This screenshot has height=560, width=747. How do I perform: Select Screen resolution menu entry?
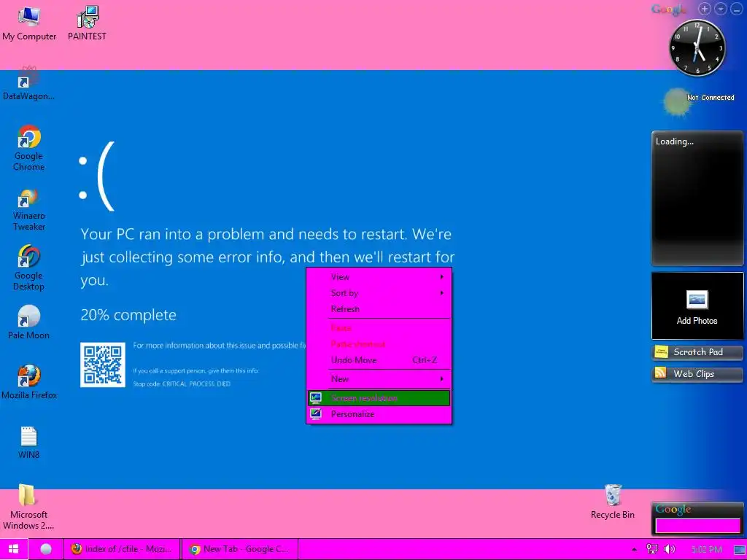point(379,398)
